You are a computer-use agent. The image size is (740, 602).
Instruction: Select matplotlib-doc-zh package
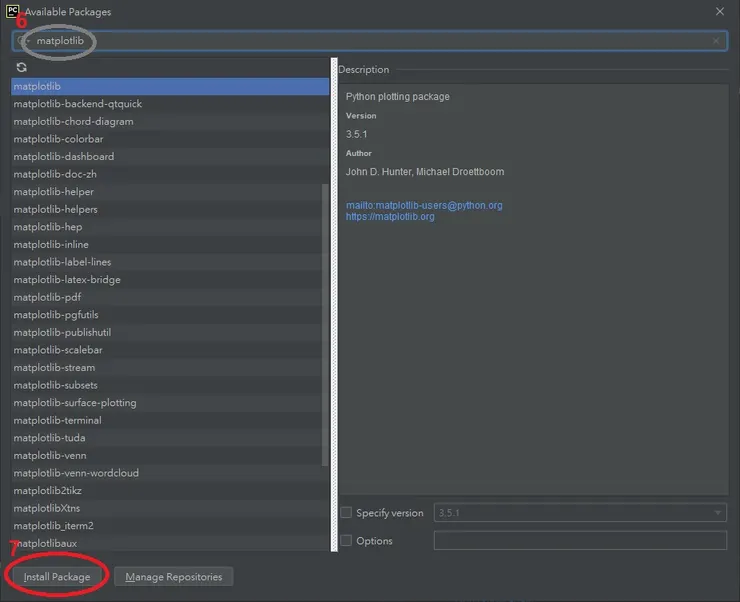[170, 174]
